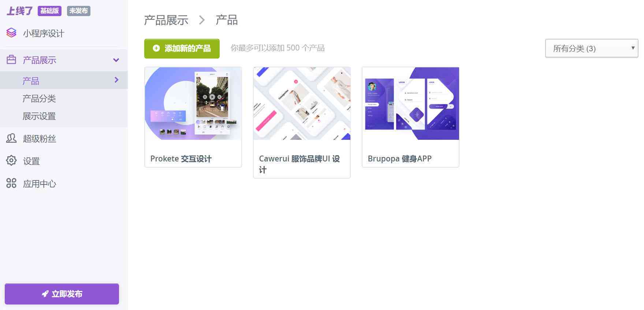The height and width of the screenshot is (310, 644).
Task: Click the 产品展示 briefcase icon
Action: 11,60
